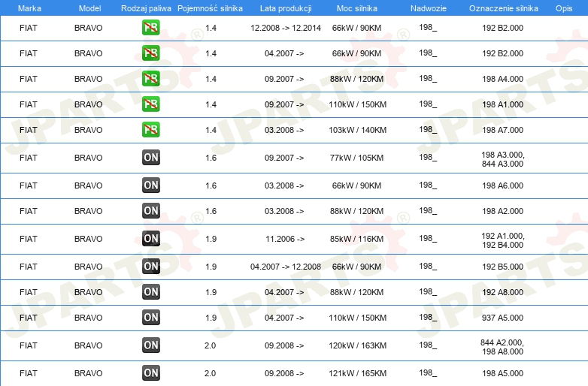Click the 110kW / 150KM value in the 1.9 row
This screenshot has width=588, height=386.
[358, 318]
